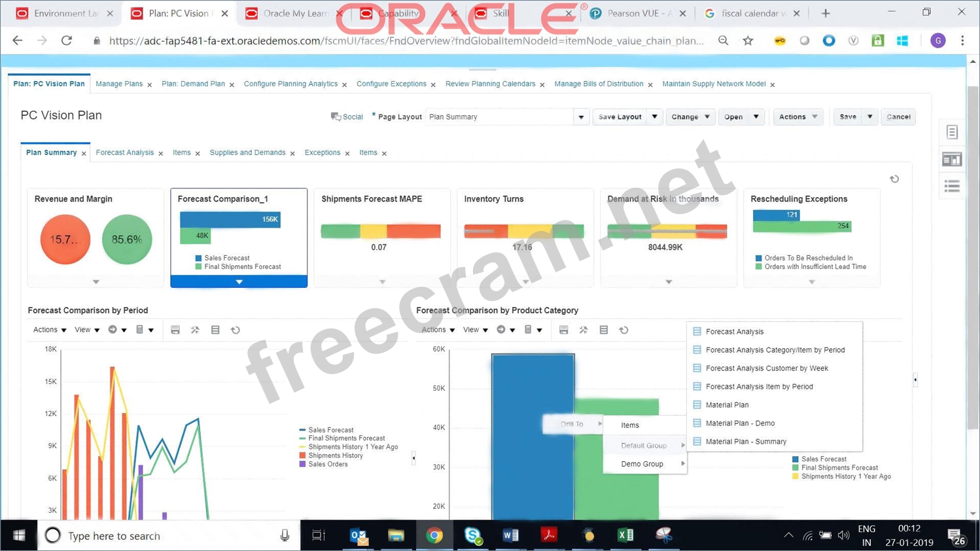Click the Inventory Turns gauge tile

pos(525,238)
